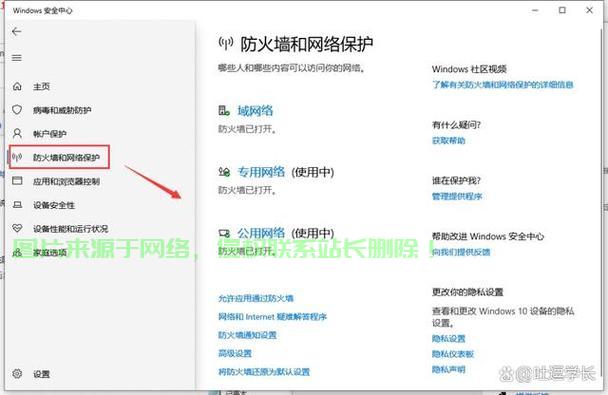Image resolution: width=608 pixels, height=395 pixels.
Task: Click the 管理提供程序 link
Action: [457, 196]
